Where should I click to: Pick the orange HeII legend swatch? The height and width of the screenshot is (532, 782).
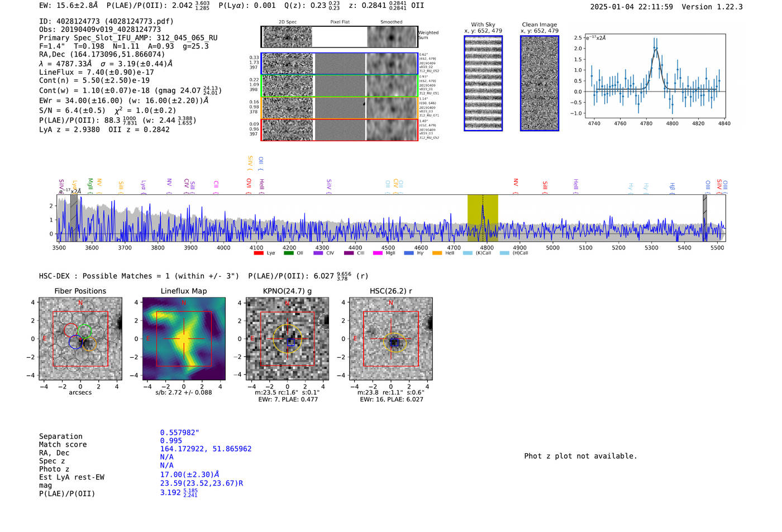tap(437, 253)
